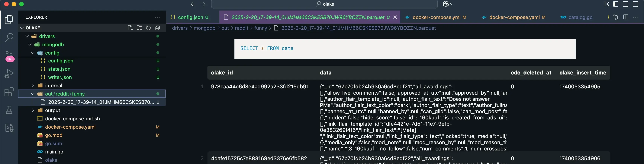The width and height of the screenshot is (644, 164).
Task: Switch to the config.json tab
Action: (190, 17)
